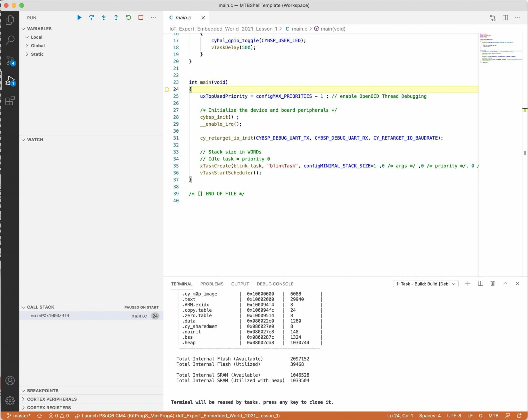Switch to the DEBUG CONSOLE tab
528x420 pixels.
coord(275,284)
